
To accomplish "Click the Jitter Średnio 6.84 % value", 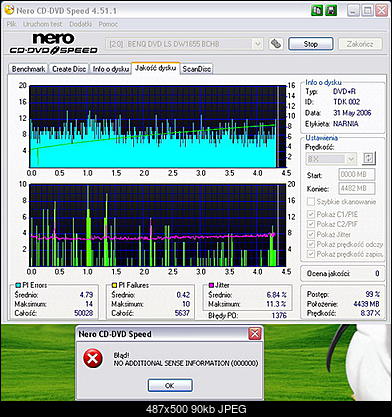I will point(277,295).
